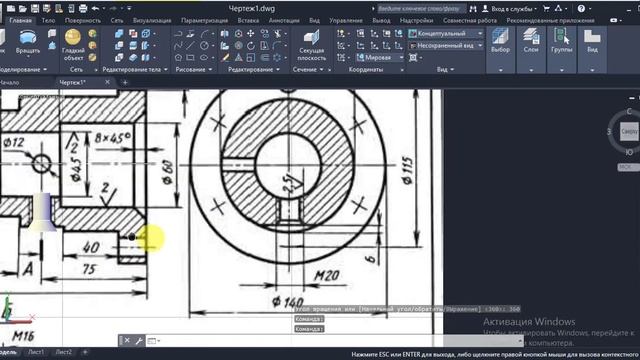Image resolution: width=640 pixels, height=360 pixels.
Task: Select the Вращать (Revolve) tool
Action: click(x=28, y=42)
